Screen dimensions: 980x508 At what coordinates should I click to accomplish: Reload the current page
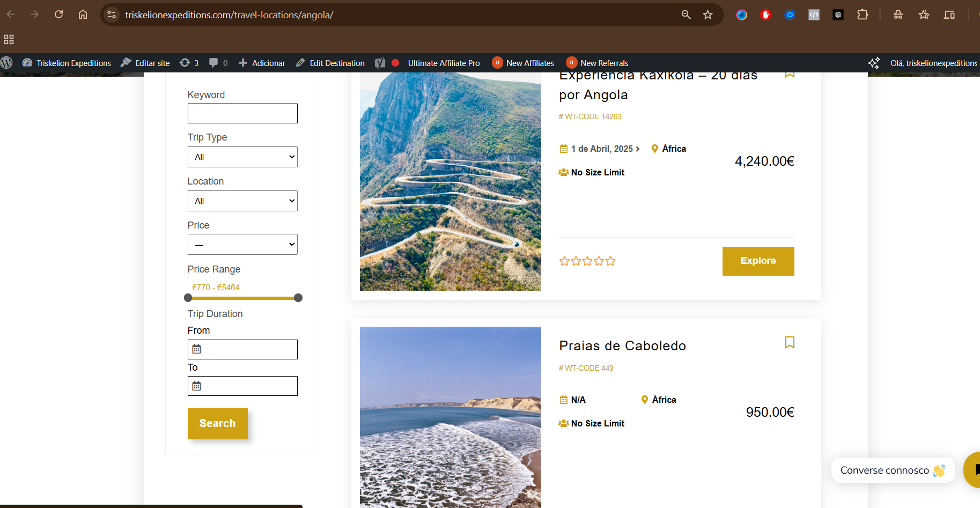tap(59, 14)
